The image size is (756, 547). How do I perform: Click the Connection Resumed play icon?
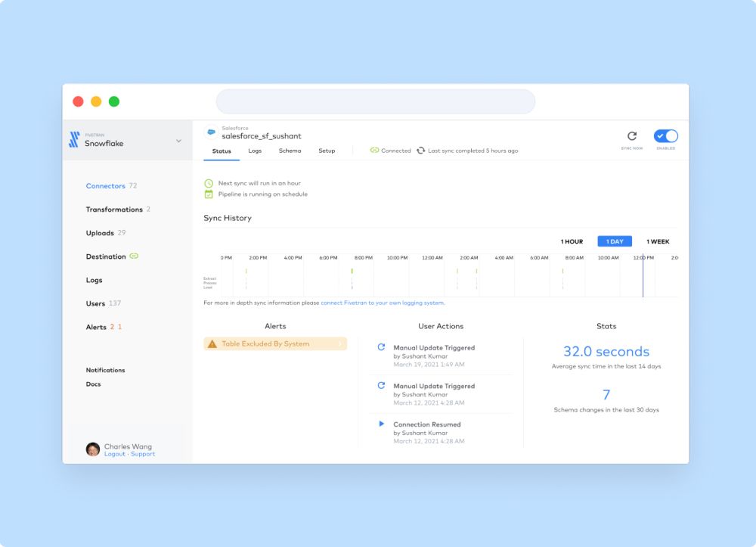pos(381,424)
